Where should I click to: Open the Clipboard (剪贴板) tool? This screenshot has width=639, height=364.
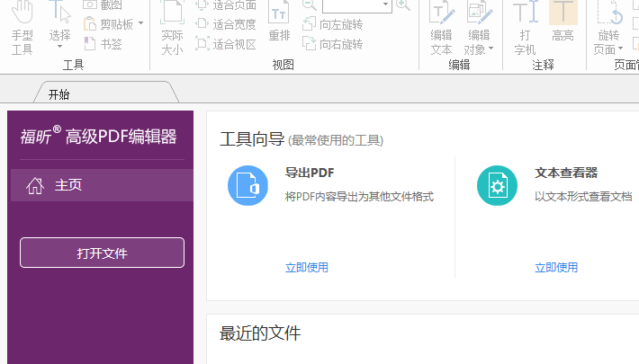click(x=108, y=24)
